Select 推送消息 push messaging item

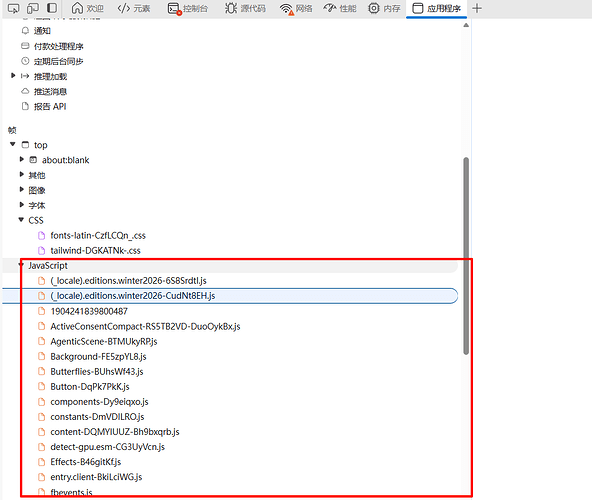[x=50, y=91]
